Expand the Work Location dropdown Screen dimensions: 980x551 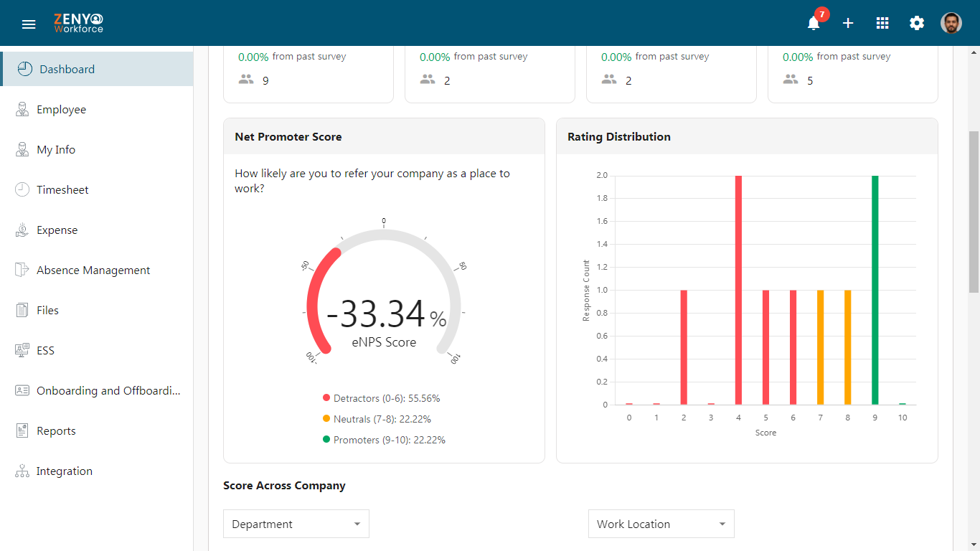pos(661,524)
